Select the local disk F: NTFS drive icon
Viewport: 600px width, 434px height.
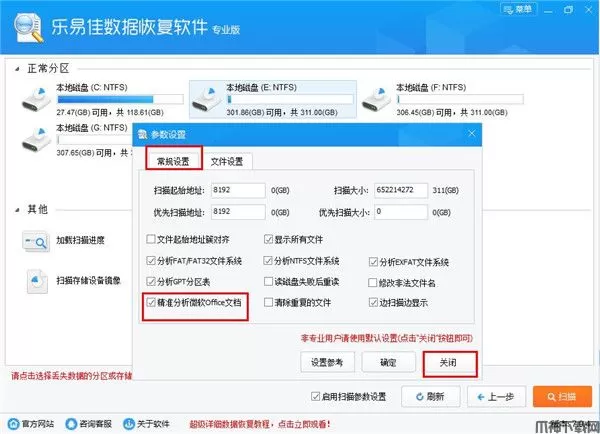coord(376,99)
